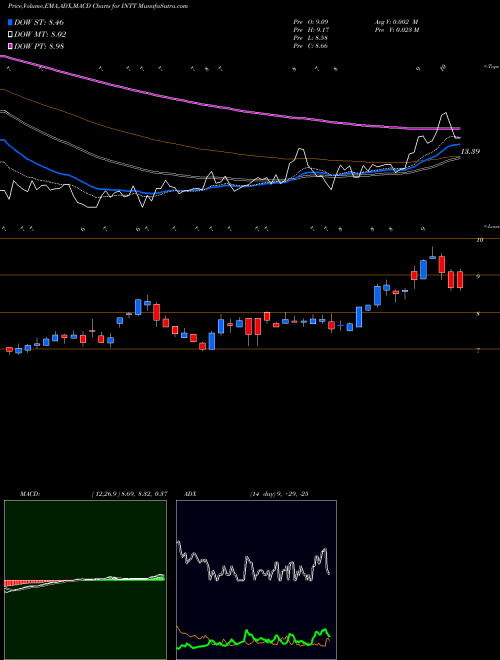Click the white DOW MT legend swatch
The height and width of the screenshot is (660, 500).
coord(10,35)
